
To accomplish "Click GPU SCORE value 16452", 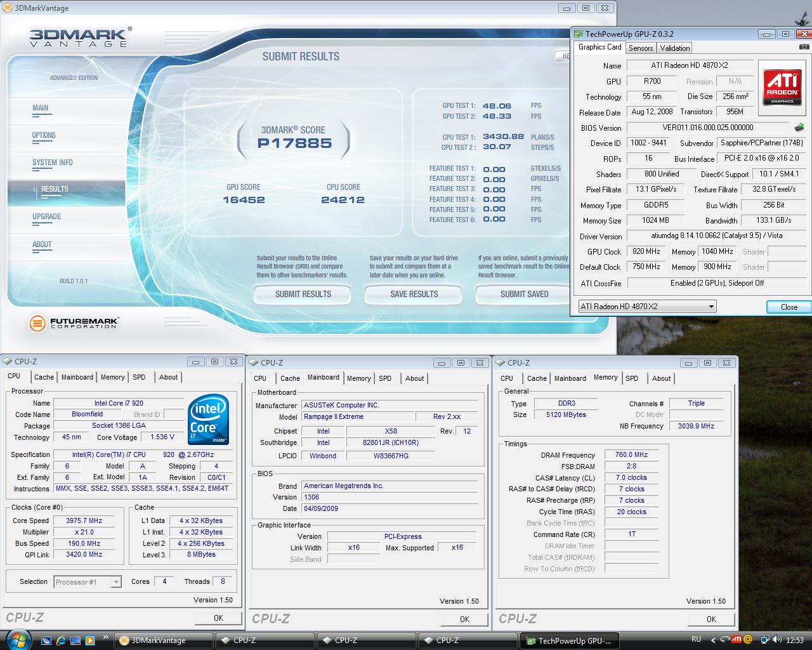I will (x=244, y=200).
